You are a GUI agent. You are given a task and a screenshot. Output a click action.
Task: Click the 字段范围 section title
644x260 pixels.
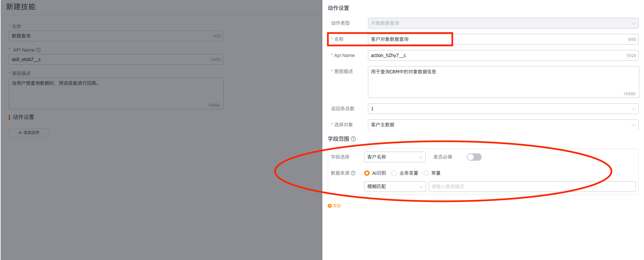tap(338, 139)
